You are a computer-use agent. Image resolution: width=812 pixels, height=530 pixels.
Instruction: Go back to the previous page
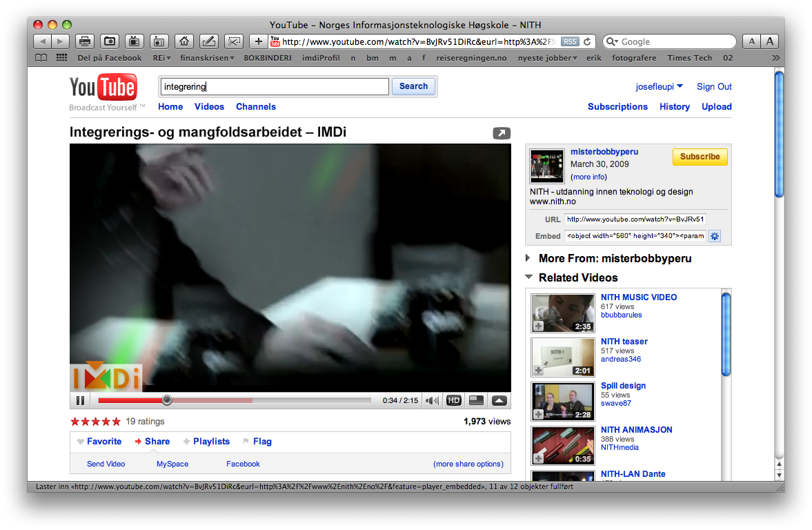(43, 41)
